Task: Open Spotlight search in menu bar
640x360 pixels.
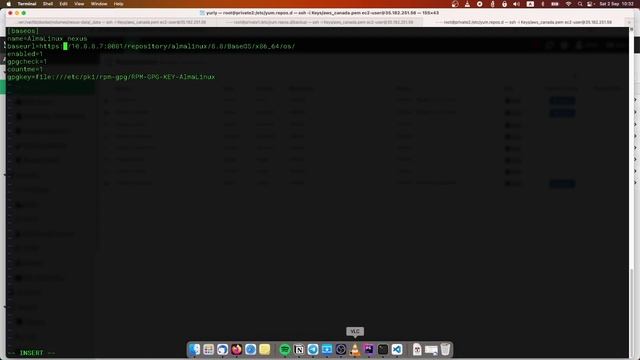Action: click(580, 4)
